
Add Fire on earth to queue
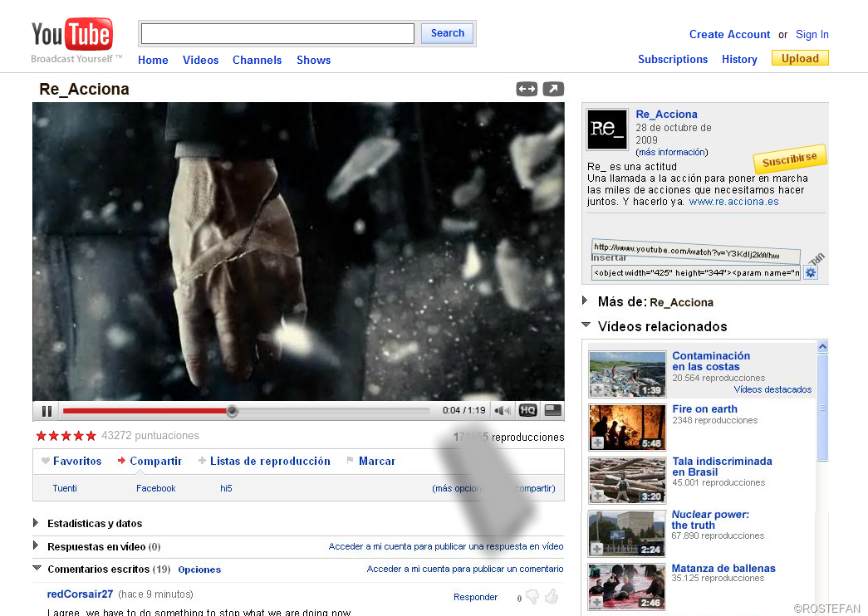coord(598,442)
